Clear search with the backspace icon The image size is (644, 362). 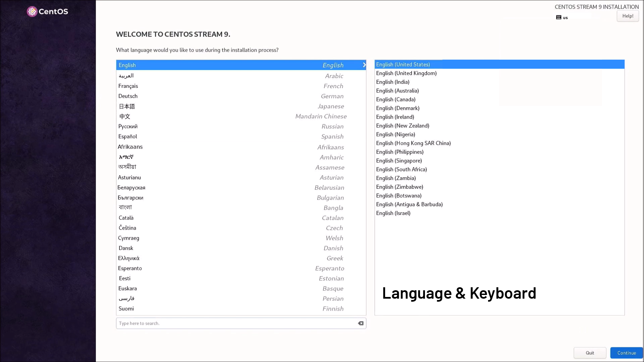click(x=361, y=323)
